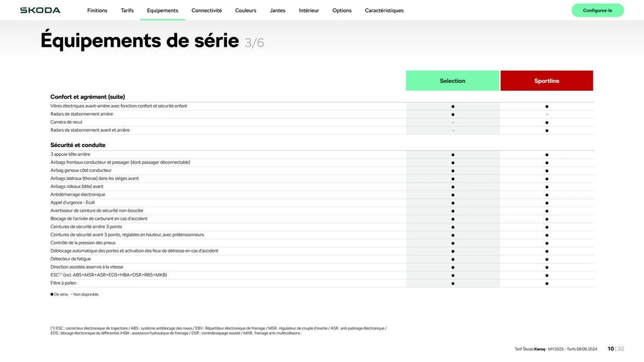Viewport: 644px width, 362px height.
Task: Click Radars stationnement avant Sportline dot
Action: tap(547, 130)
